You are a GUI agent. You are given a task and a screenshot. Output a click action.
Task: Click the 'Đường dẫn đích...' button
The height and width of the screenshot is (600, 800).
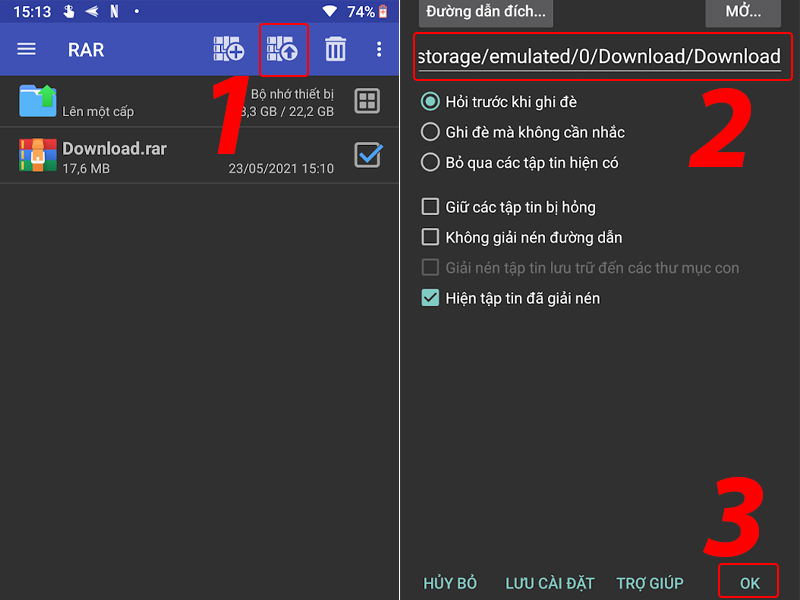485,12
